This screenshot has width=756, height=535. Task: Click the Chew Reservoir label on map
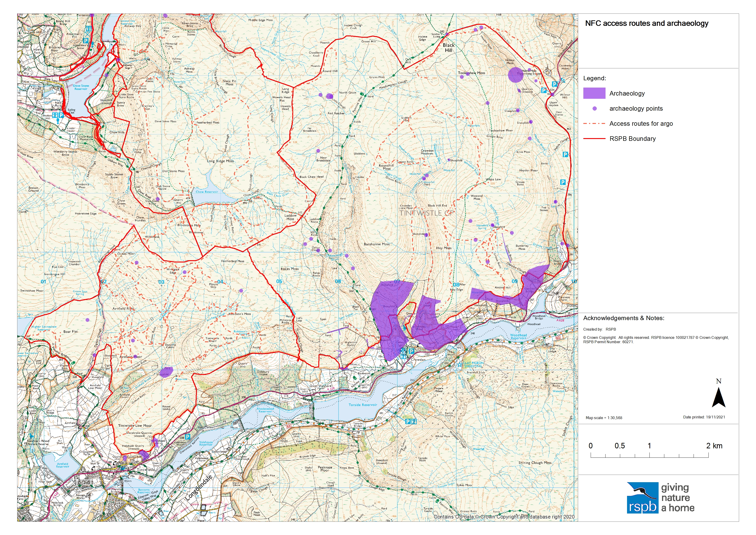(x=206, y=192)
